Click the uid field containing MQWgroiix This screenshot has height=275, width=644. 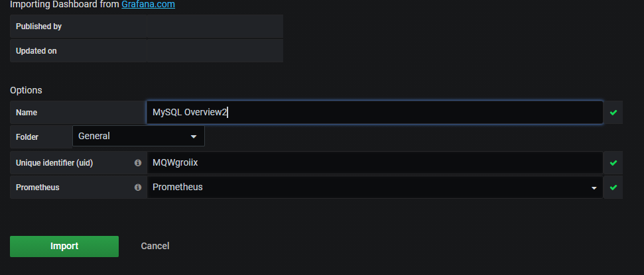click(375, 163)
